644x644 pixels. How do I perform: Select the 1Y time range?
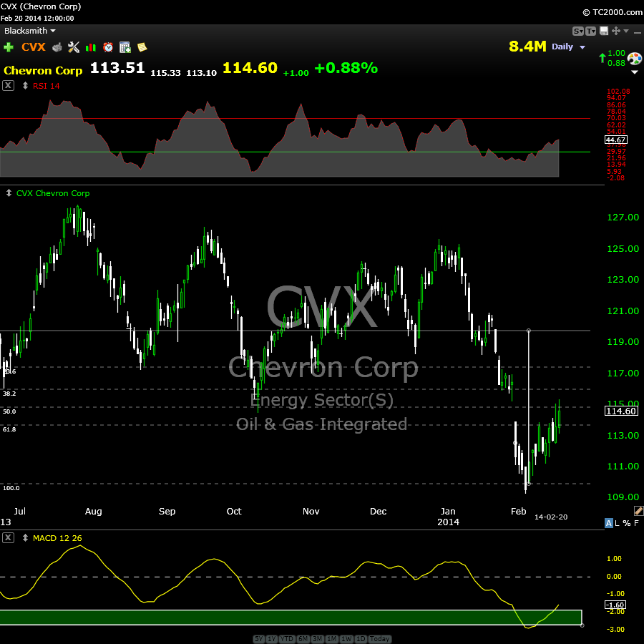(x=271, y=639)
